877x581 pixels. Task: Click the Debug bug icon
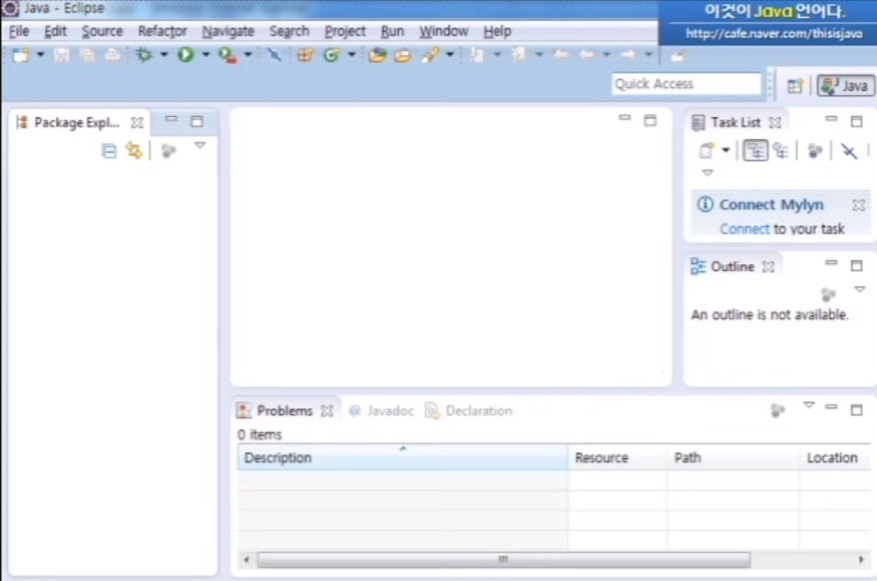point(144,55)
